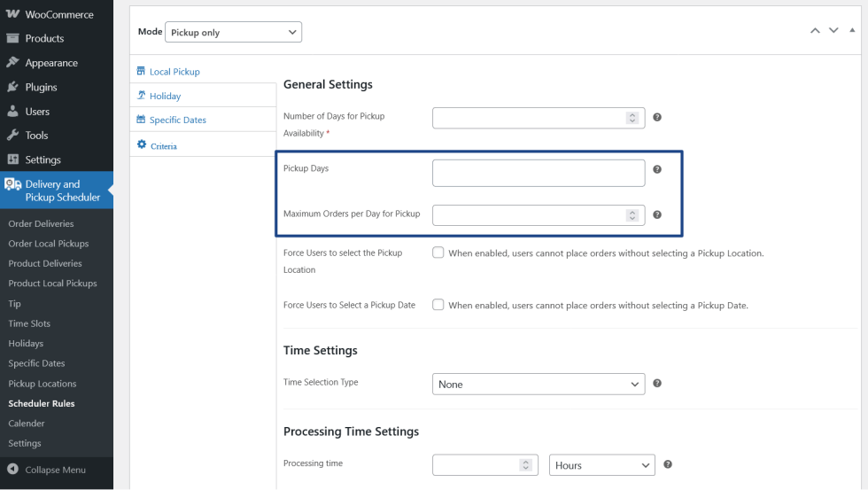The image size is (868, 490).
Task: Open the Hours unit dropdown
Action: (602, 465)
